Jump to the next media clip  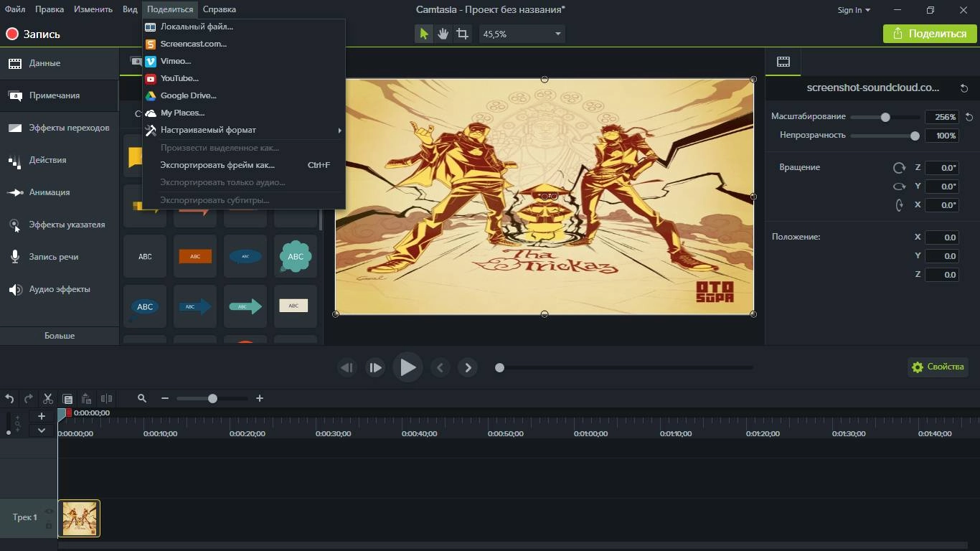[468, 367]
